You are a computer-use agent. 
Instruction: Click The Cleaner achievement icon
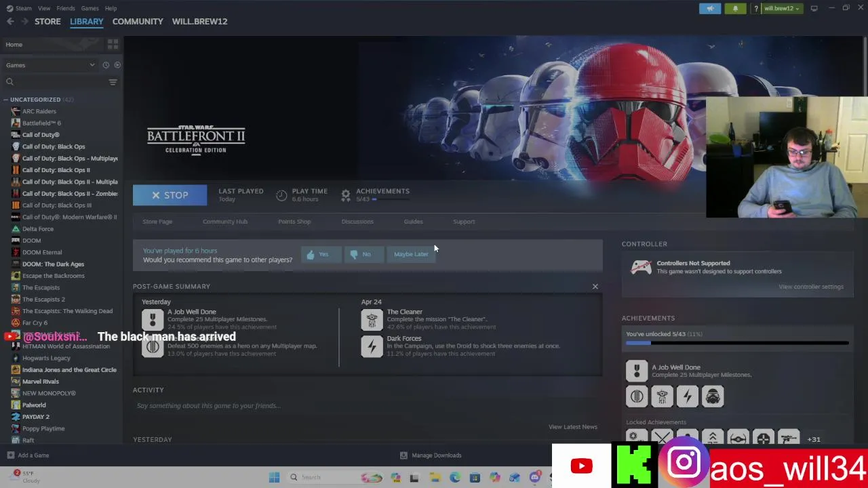[x=372, y=319]
